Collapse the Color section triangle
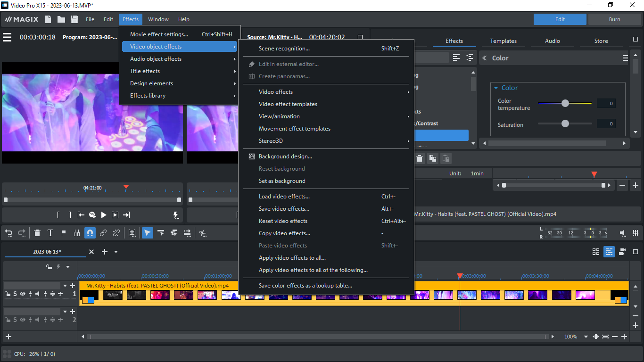The width and height of the screenshot is (644, 362). pyautogui.click(x=496, y=88)
